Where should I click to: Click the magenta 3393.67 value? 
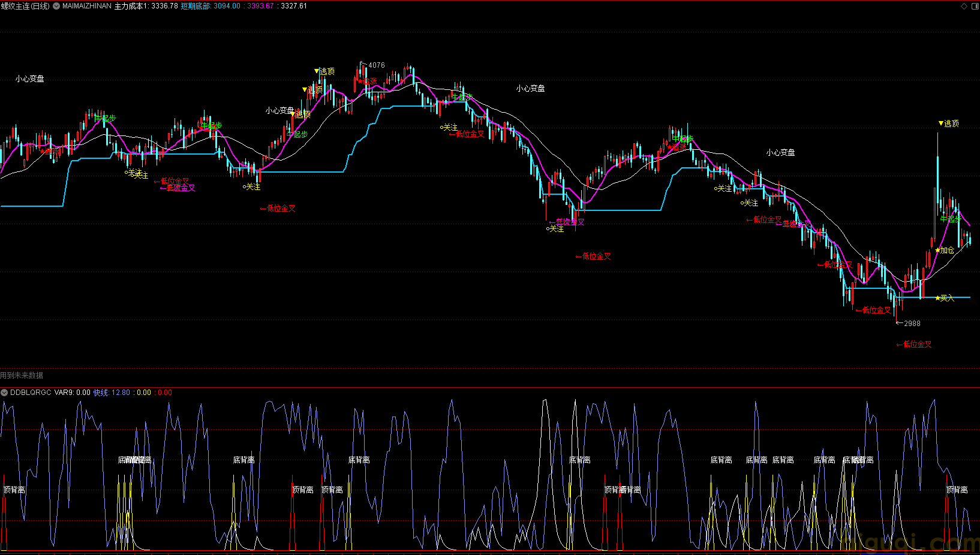tap(260, 6)
